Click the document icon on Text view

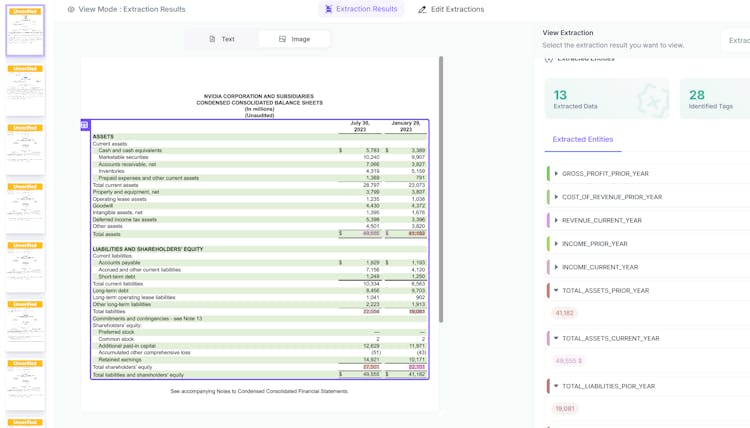point(212,39)
